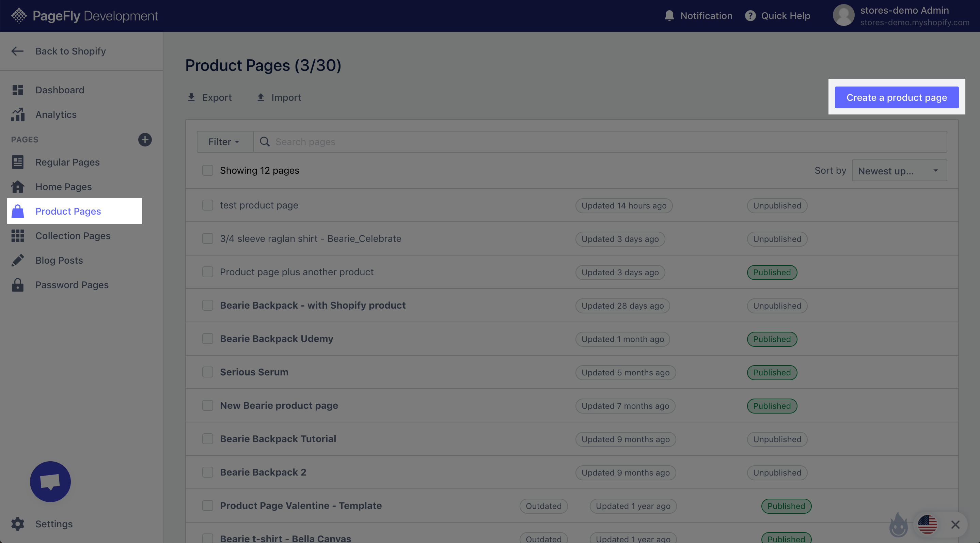The width and height of the screenshot is (980, 543).
Task: Click the Password Pages lock icon
Action: click(x=17, y=285)
